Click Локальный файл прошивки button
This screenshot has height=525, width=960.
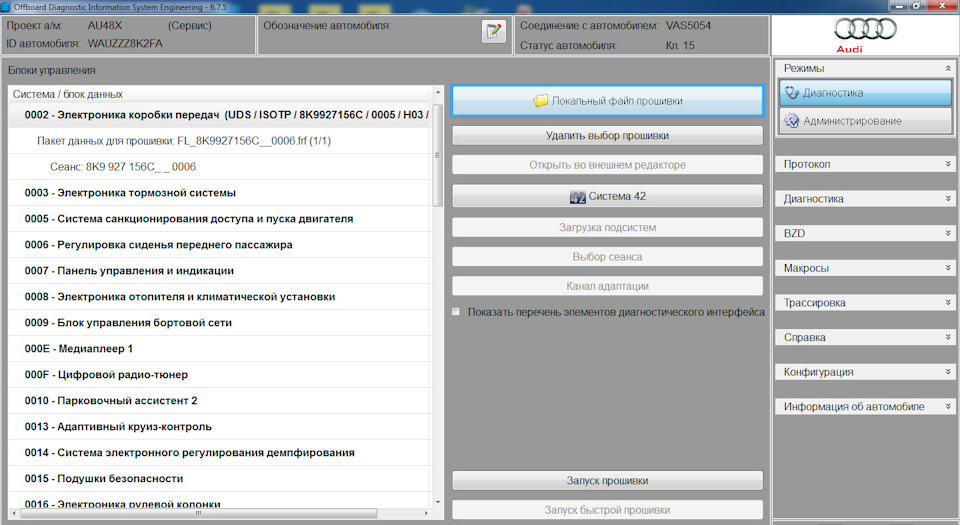pyautogui.click(x=607, y=100)
